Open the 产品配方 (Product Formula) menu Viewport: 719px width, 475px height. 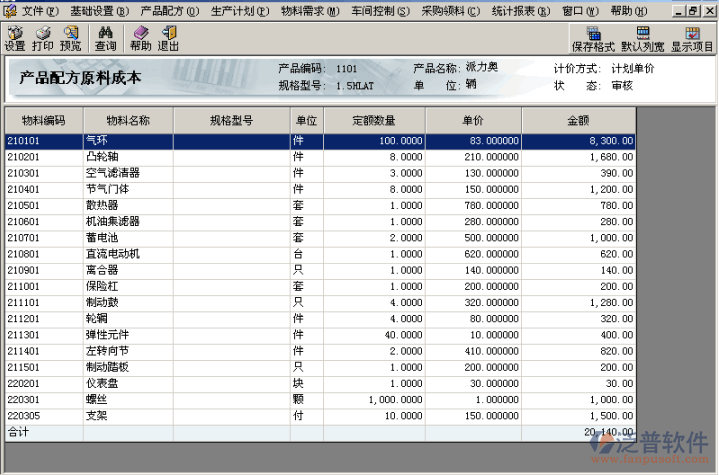click(168, 10)
